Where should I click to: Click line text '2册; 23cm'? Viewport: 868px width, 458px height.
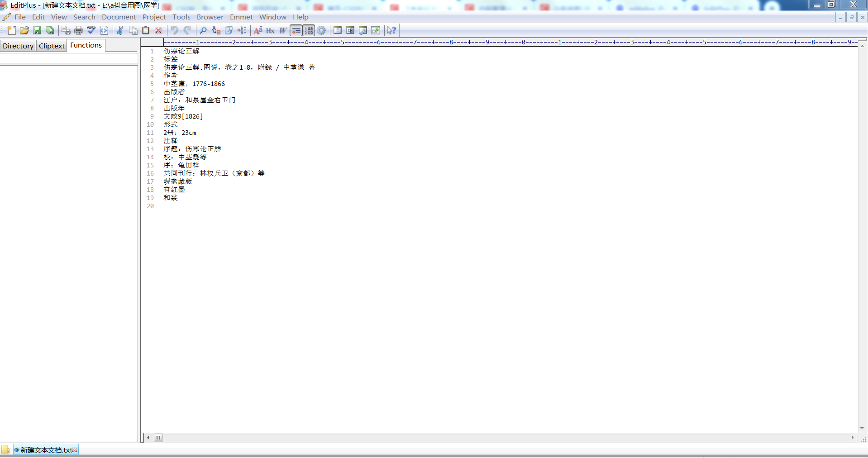(x=180, y=133)
